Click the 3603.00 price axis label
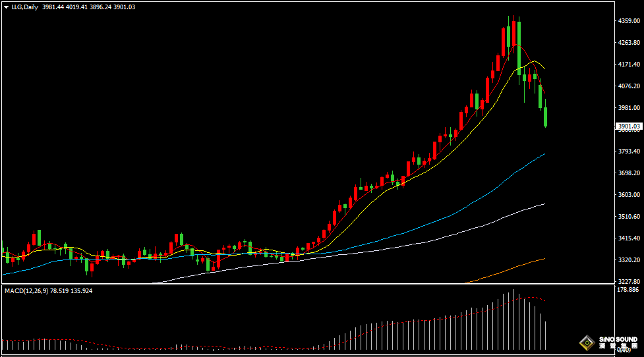The height and width of the screenshot is (357, 644). pos(629,194)
